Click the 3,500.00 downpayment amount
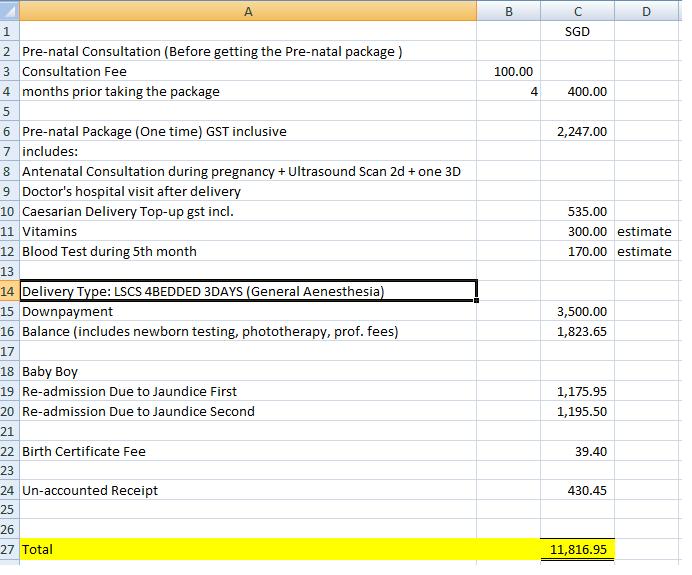 (x=577, y=311)
